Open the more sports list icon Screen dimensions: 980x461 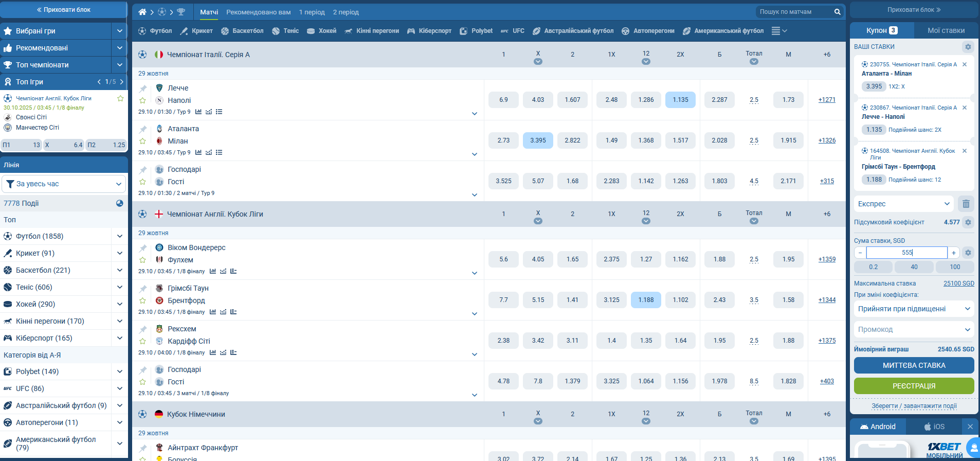coord(779,31)
